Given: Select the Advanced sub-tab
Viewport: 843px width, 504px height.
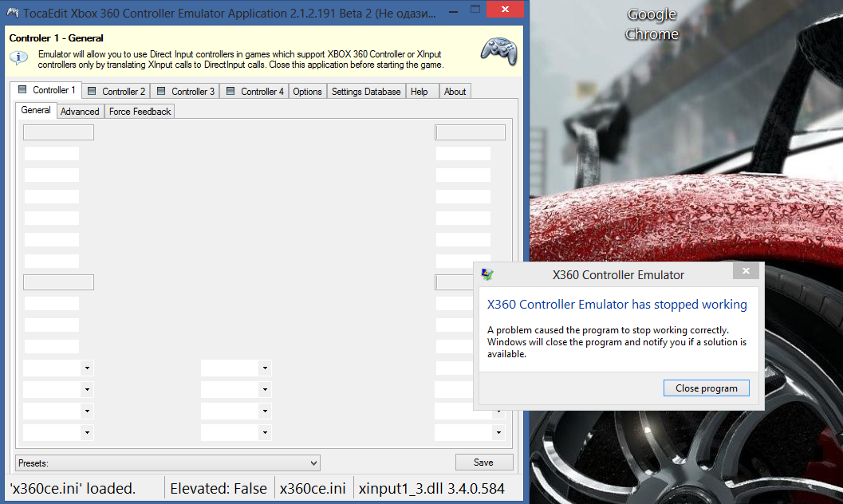Looking at the screenshot, I should 80,111.
